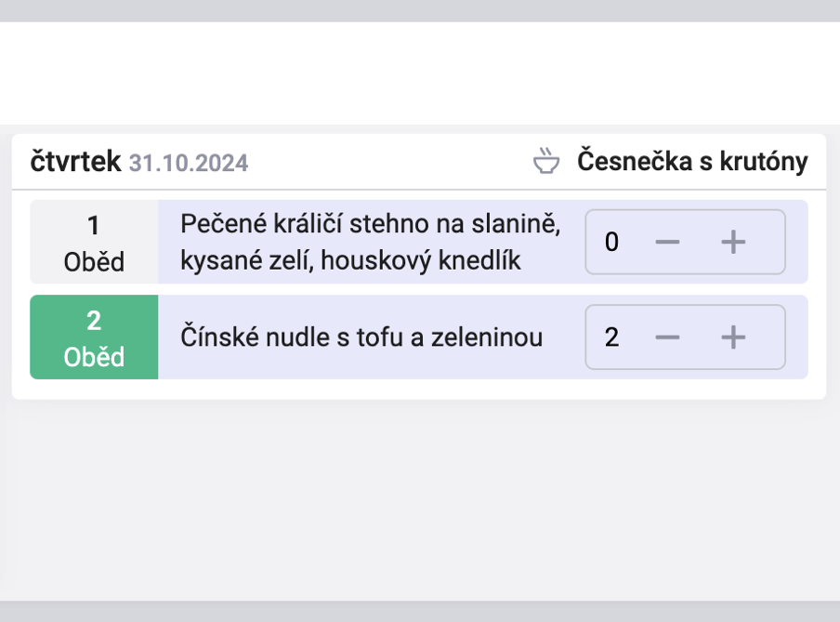840x622 pixels.
Task: Deselect the green lunch option 2 tile
Action: tap(94, 337)
